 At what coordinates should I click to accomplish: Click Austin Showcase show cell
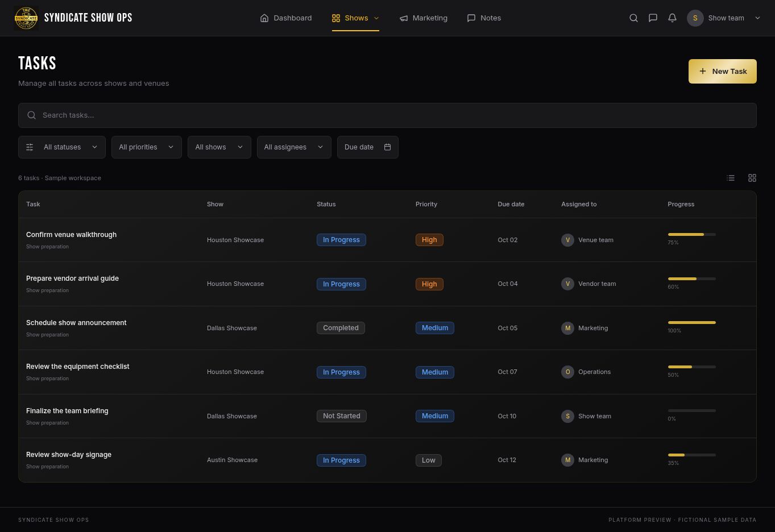232,460
